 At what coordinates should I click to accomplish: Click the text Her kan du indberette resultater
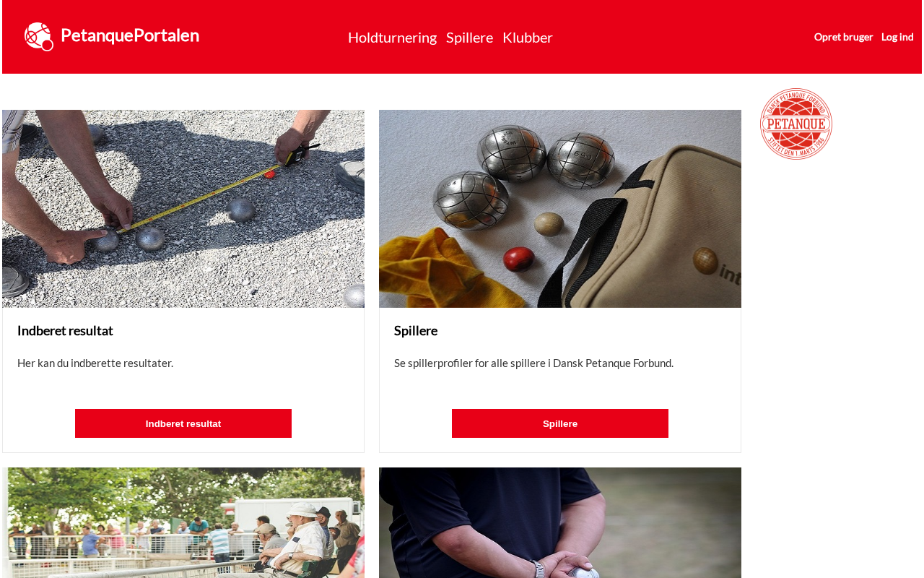tap(95, 363)
